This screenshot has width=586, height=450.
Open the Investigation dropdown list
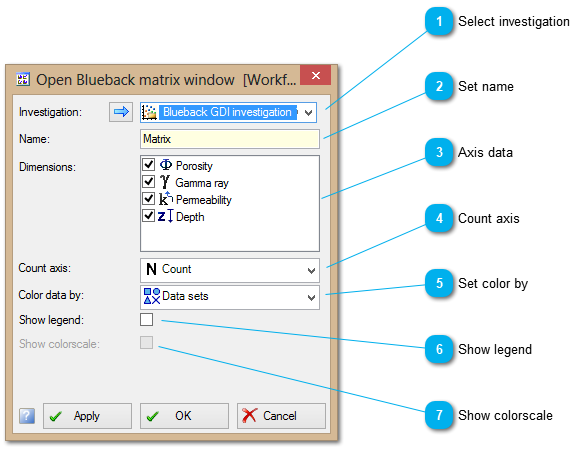tap(308, 112)
